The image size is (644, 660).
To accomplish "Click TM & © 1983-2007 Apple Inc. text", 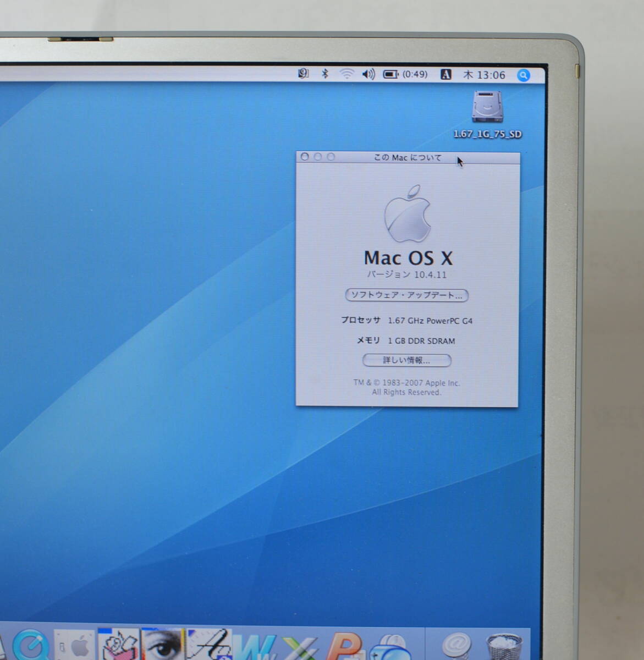I will tap(406, 383).
